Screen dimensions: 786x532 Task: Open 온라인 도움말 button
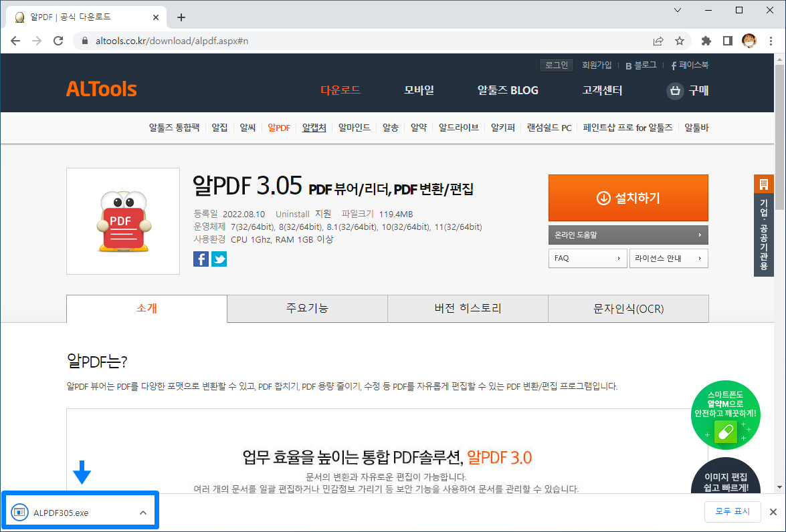coord(628,235)
